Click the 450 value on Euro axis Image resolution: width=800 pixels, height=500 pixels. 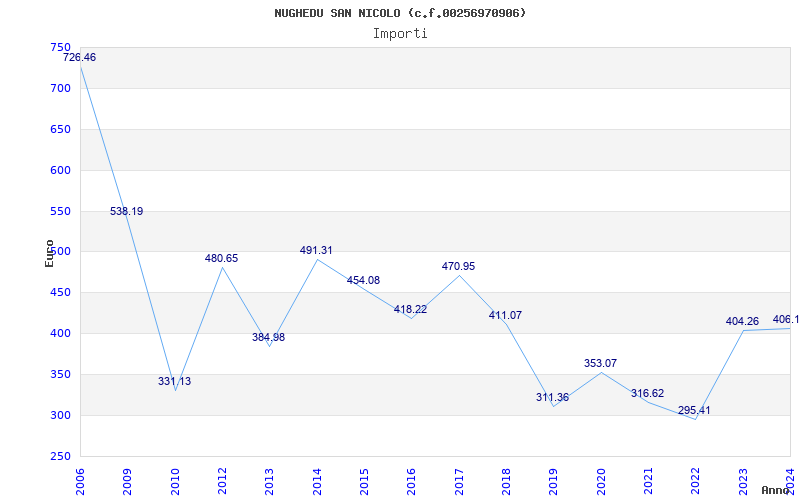(61, 293)
